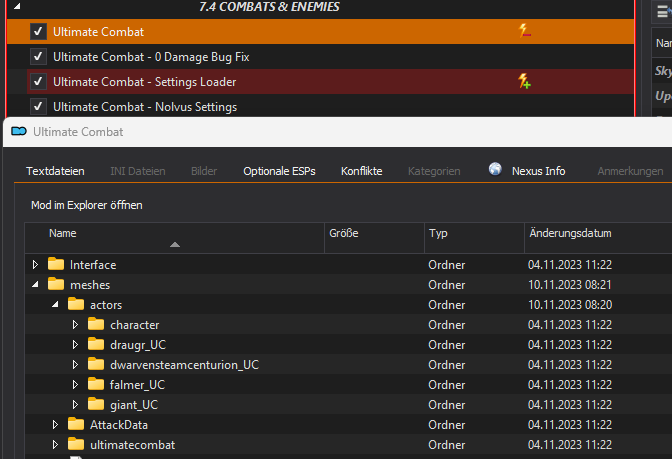Viewport: 672px width, 459px height.
Task: Select Ultimate Combat - 0 Damage Bug Fix mod
Action: click(x=151, y=57)
